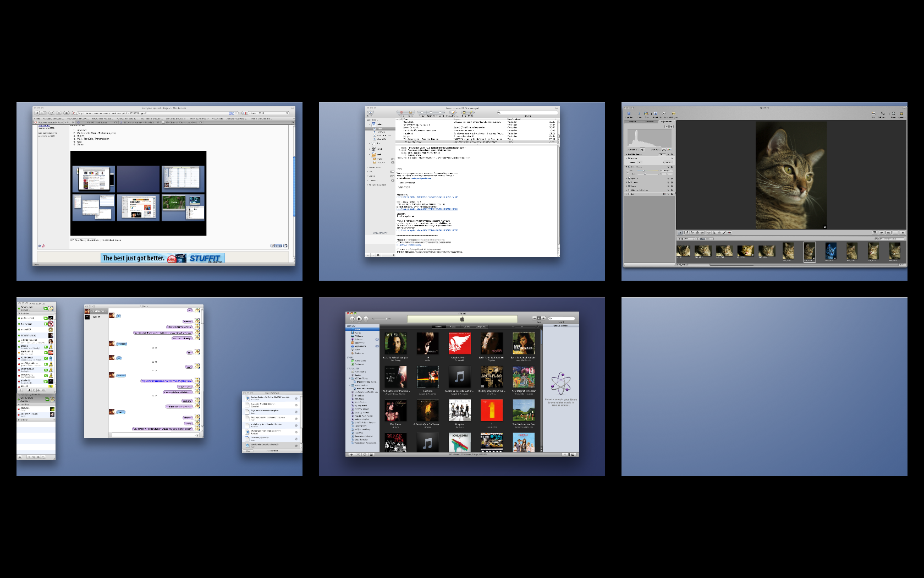The height and width of the screenshot is (578, 924).
Task: Click the Safari Google search field
Action: [x=266, y=113]
